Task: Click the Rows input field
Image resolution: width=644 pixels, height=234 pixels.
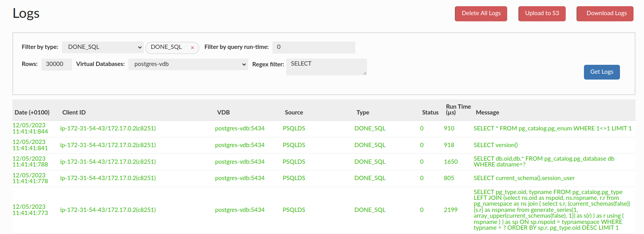Action: [57, 64]
